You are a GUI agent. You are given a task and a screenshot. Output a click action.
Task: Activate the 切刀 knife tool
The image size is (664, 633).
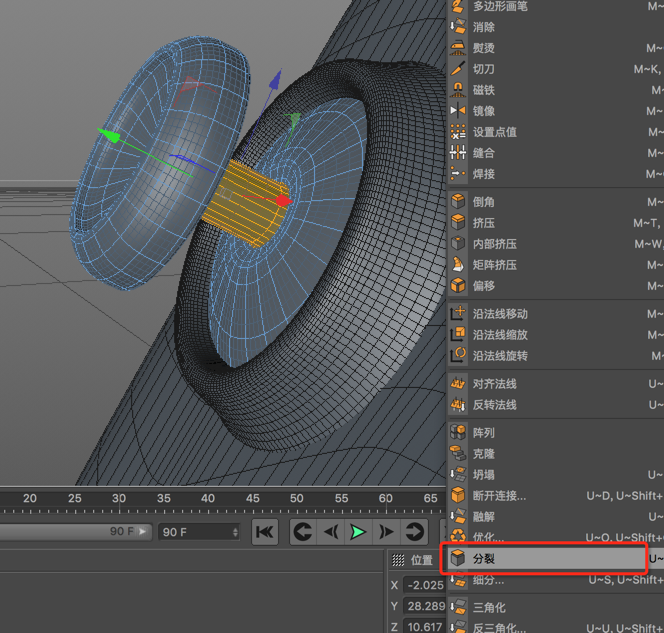(x=556, y=69)
